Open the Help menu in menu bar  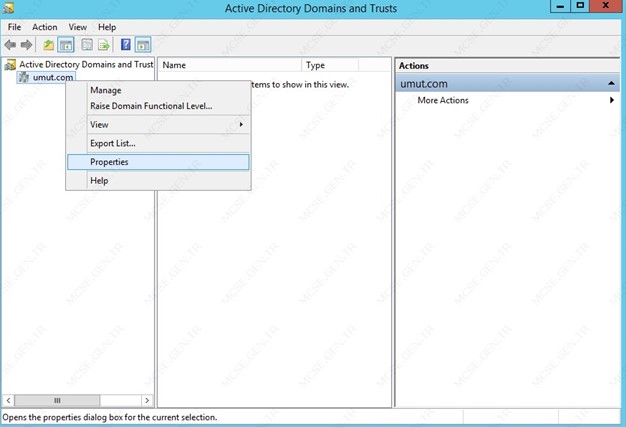107,27
